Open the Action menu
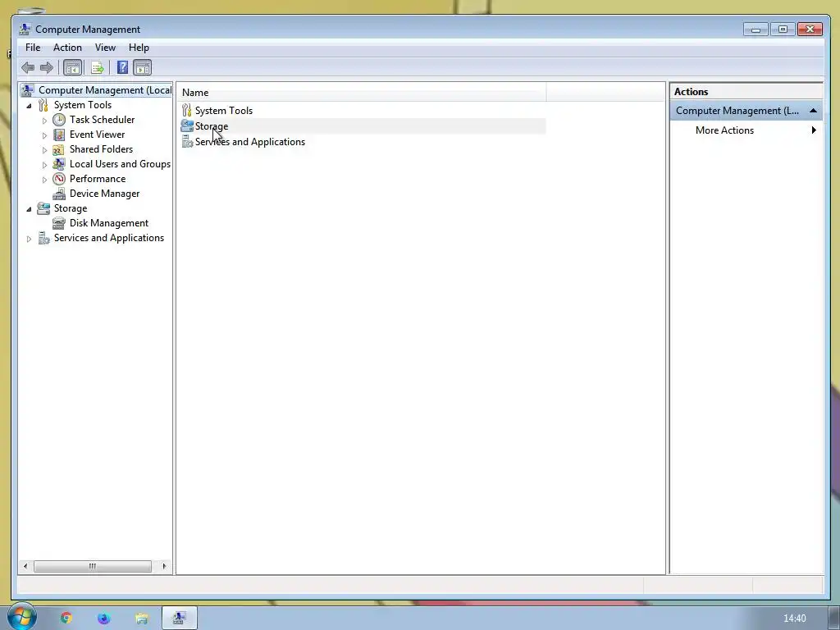840x630 pixels. coord(67,48)
